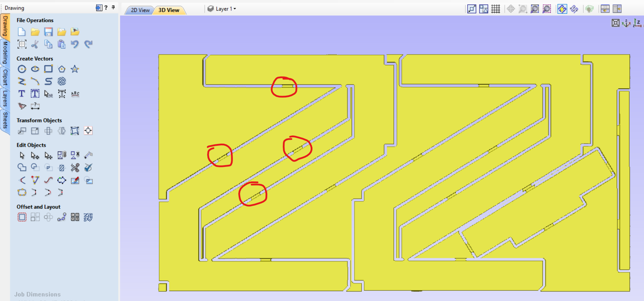Select the Draw Ellipse tool
Viewport: 644px width, 301px height.
(35, 69)
